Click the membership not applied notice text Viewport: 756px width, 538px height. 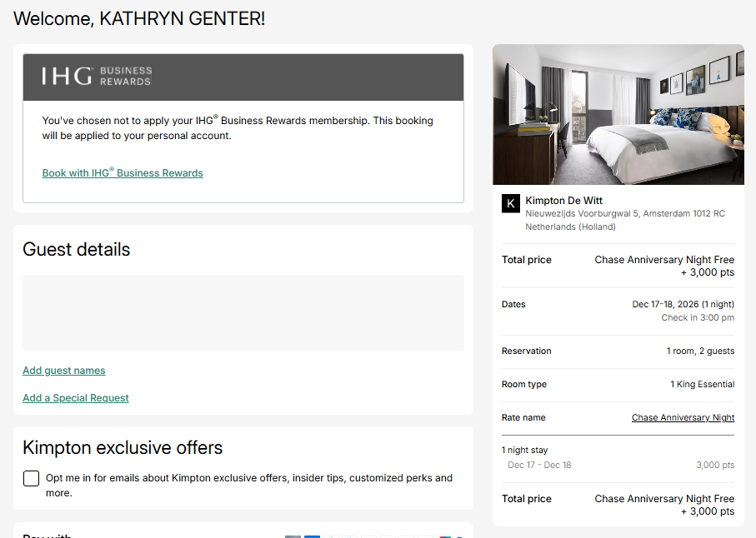(238, 127)
